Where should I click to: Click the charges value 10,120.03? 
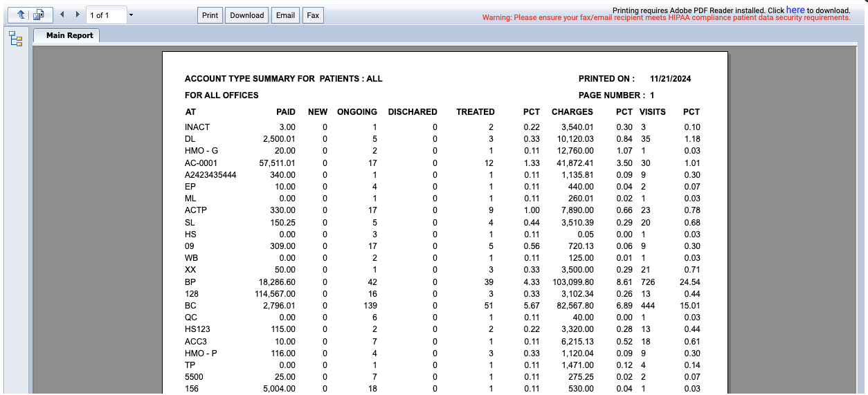click(x=575, y=139)
